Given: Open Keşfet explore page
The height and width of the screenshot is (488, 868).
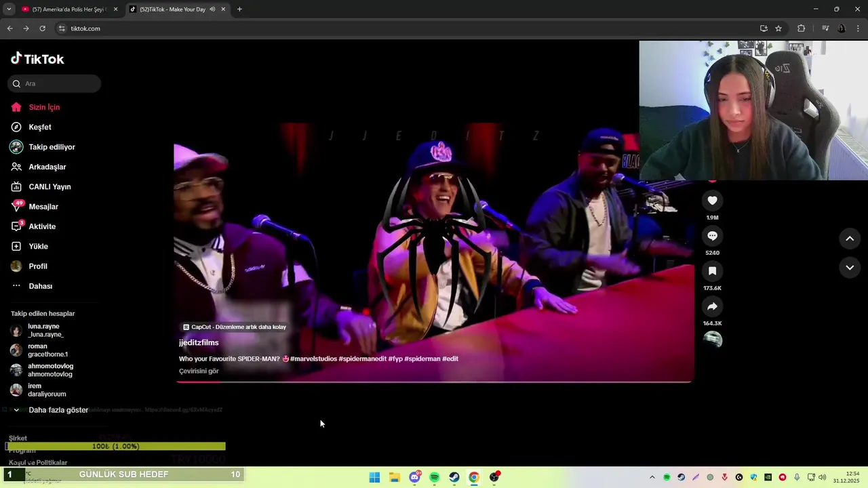Looking at the screenshot, I should tap(39, 127).
